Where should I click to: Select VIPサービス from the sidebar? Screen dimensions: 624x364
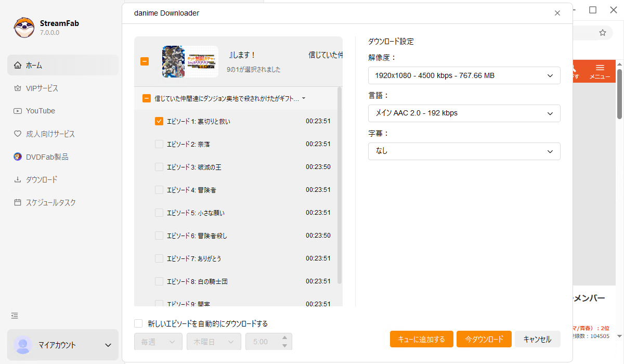point(36,88)
